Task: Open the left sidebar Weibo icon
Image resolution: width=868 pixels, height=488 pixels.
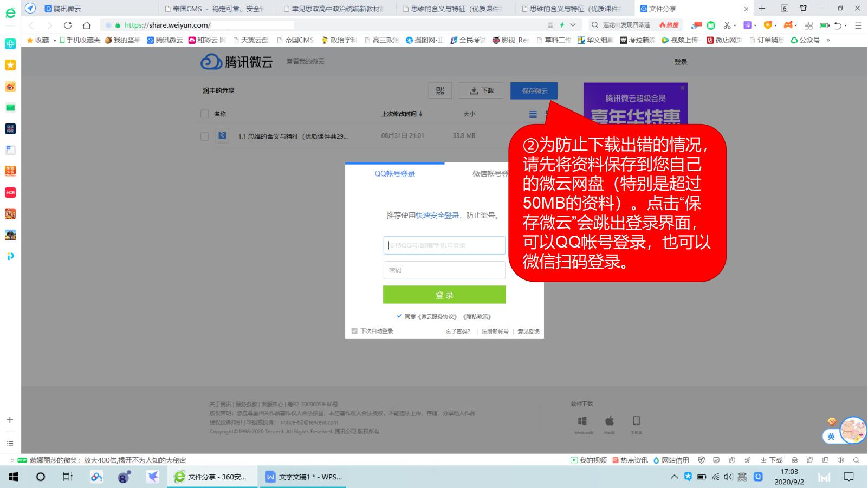Action: point(10,86)
